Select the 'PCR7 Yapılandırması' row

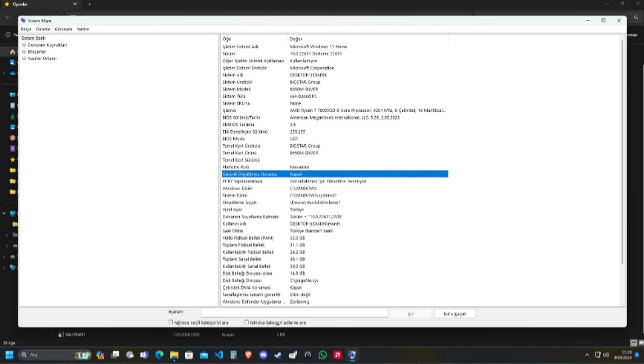(x=334, y=181)
